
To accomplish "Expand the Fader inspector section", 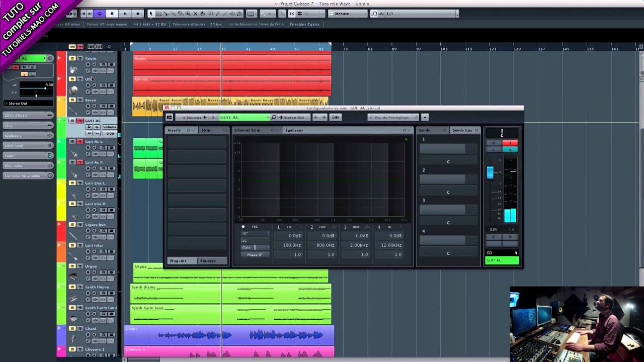I will pyautogui.click(x=28, y=155).
